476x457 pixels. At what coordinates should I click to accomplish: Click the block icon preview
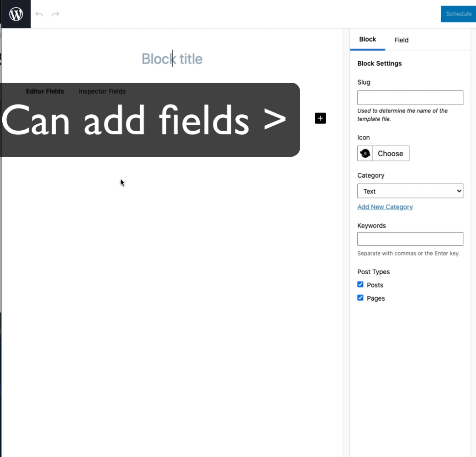coord(365,154)
